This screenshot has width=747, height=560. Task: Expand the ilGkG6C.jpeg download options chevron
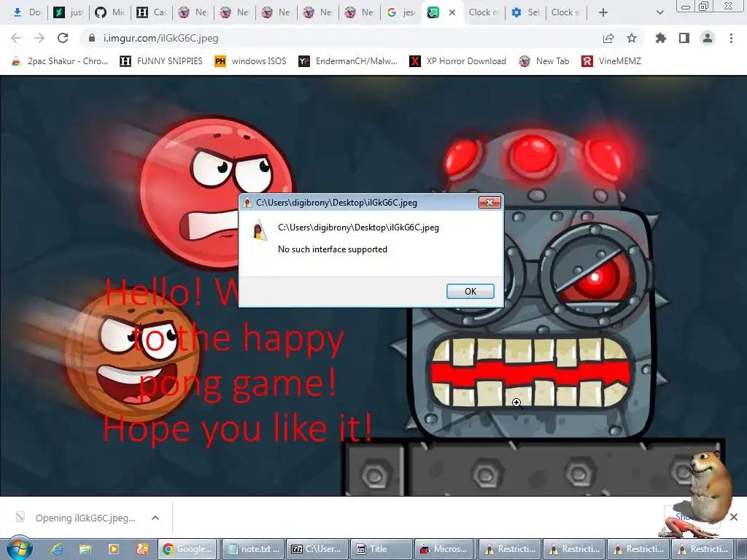pyautogui.click(x=155, y=518)
